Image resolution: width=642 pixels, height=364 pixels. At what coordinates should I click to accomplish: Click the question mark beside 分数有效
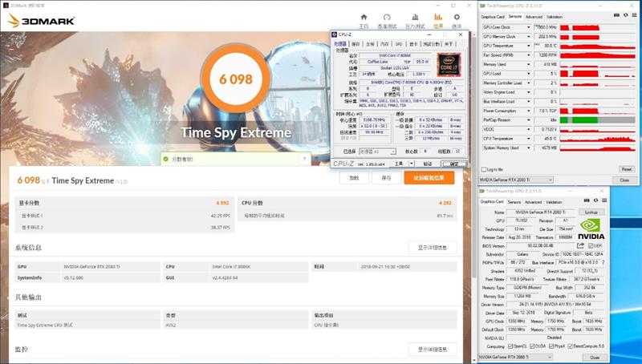point(304,159)
